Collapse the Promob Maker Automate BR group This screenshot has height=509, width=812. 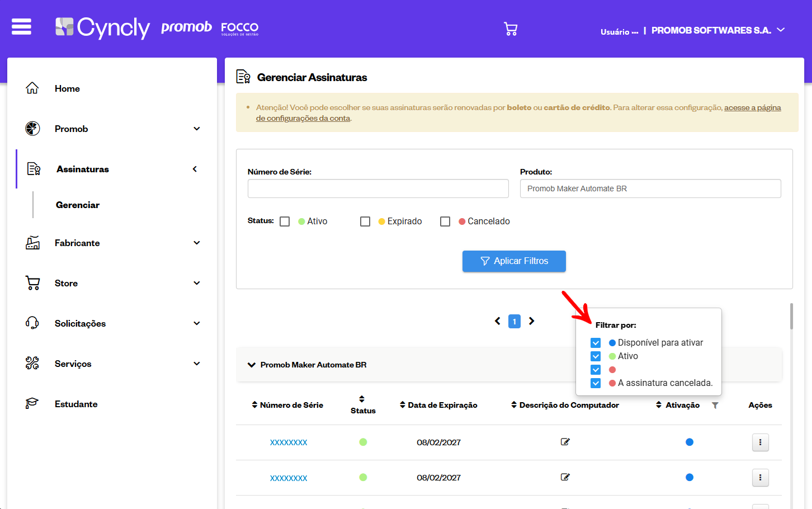coord(252,365)
